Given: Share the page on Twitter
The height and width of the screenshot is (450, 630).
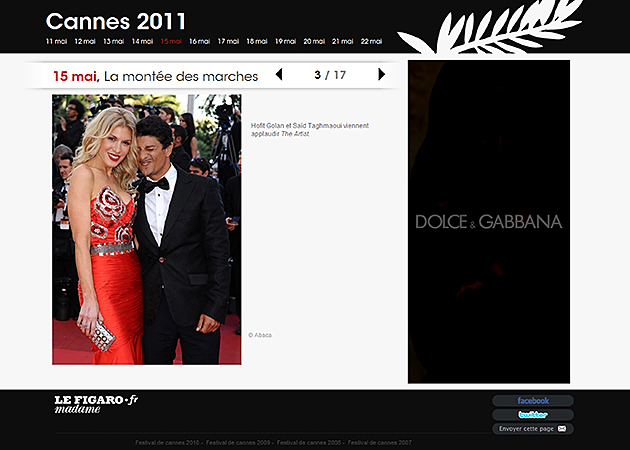Looking at the screenshot, I should pos(533,414).
